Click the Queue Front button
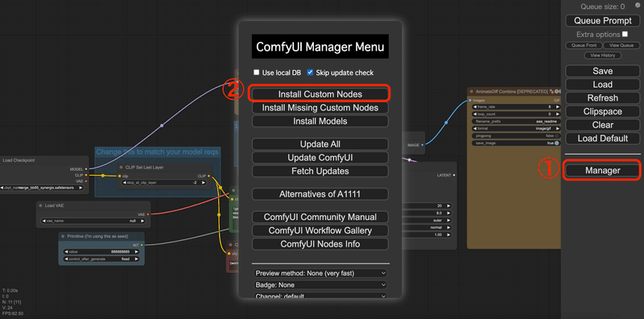This screenshot has height=319, width=644. tap(584, 45)
